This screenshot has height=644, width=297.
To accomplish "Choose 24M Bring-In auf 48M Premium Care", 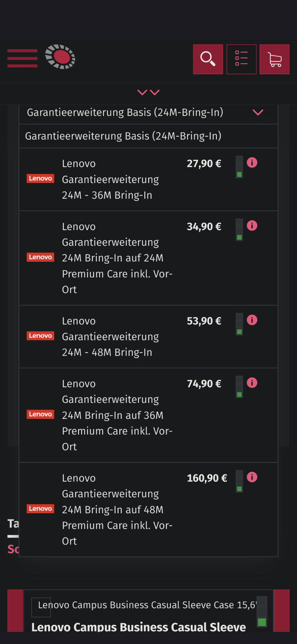I will click(x=117, y=509).
